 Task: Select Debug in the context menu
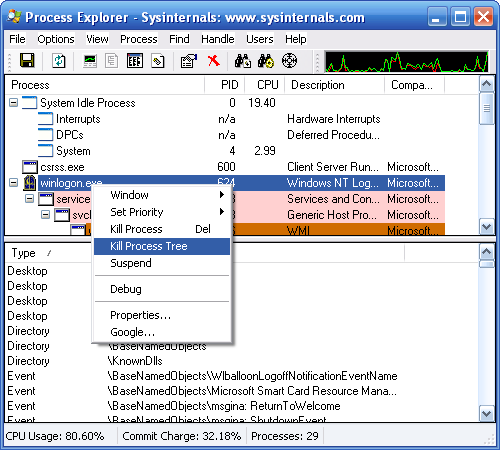162,289
